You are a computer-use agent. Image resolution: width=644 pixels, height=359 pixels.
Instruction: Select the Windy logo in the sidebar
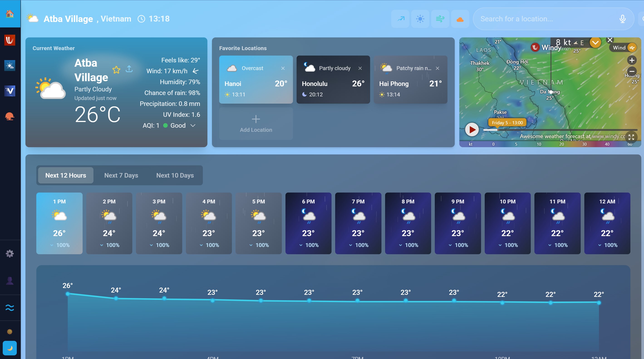[x=10, y=40]
